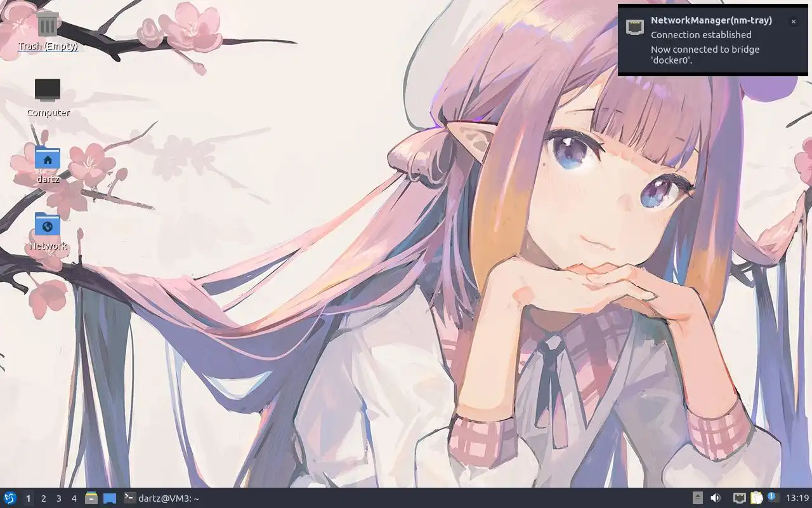Screen dimensions: 812x508
Task: Click the 'Connection established' notification text
Action: click(701, 35)
